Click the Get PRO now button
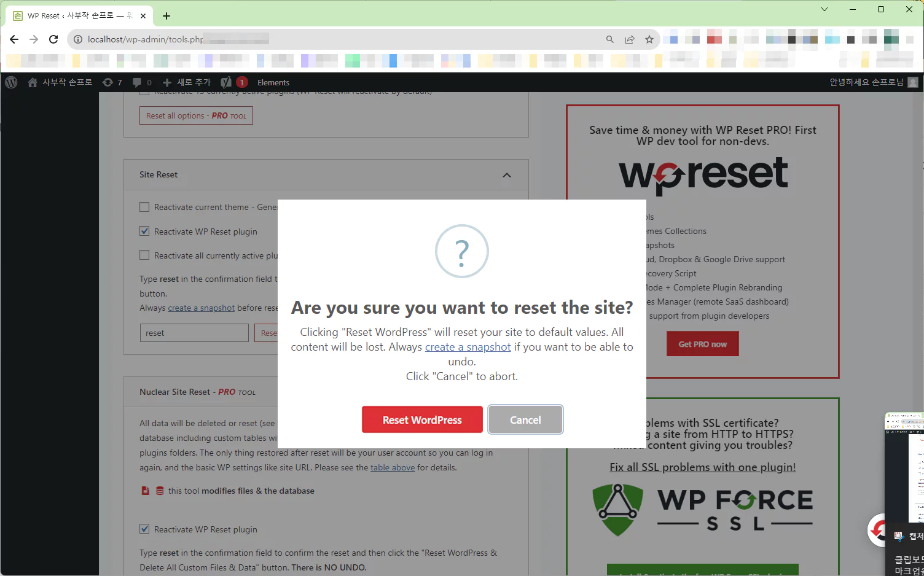The height and width of the screenshot is (576, 924). pos(703,344)
